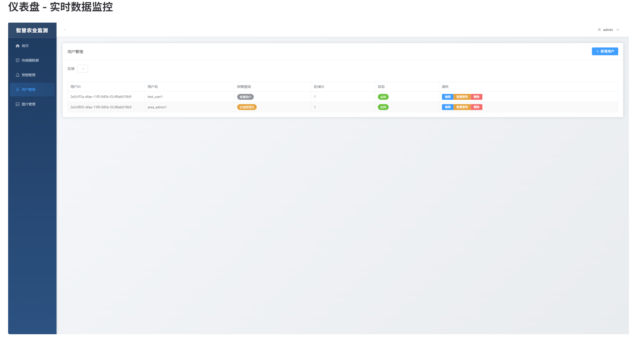Delete the test_user1 row
This screenshot has width=644, height=338.
(x=476, y=97)
